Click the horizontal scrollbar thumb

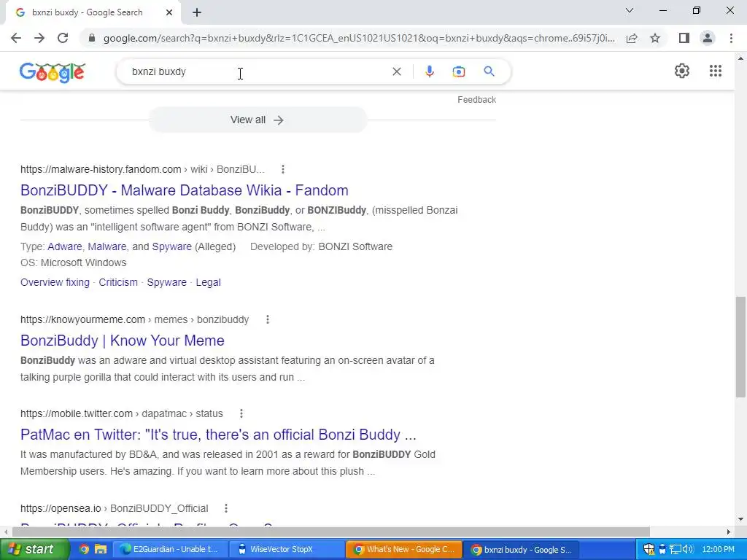click(330, 532)
